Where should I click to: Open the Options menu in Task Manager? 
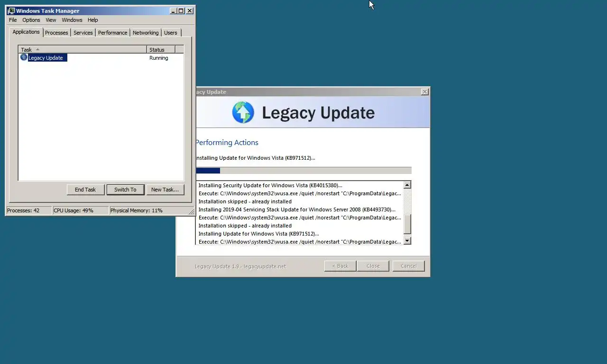pos(31,20)
